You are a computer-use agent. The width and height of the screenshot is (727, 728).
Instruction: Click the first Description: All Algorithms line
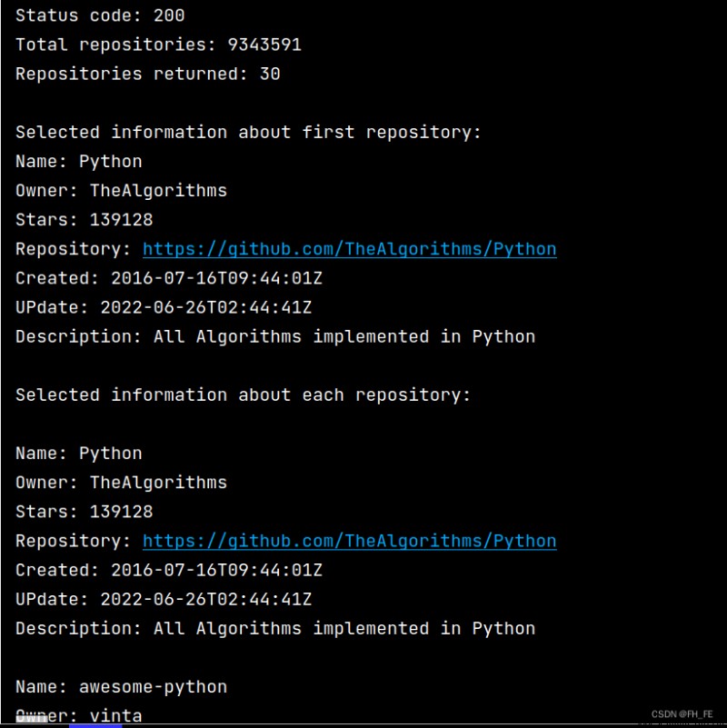pos(275,336)
